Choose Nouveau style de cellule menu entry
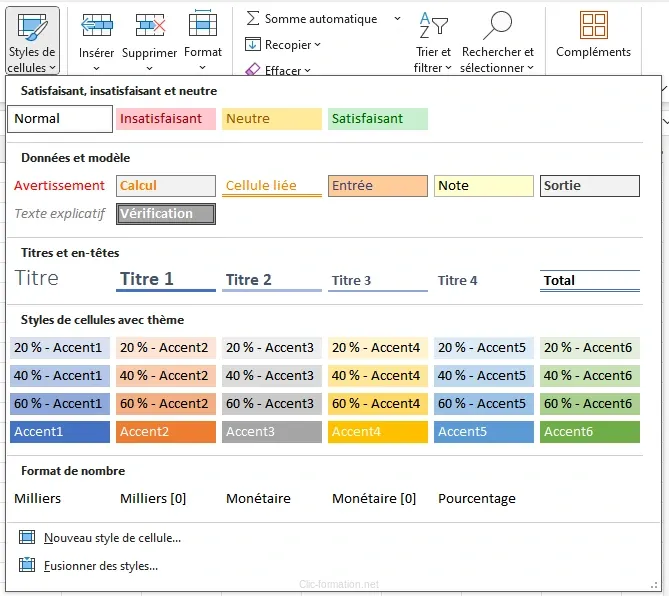The height and width of the screenshot is (596, 669). [x=112, y=538]
